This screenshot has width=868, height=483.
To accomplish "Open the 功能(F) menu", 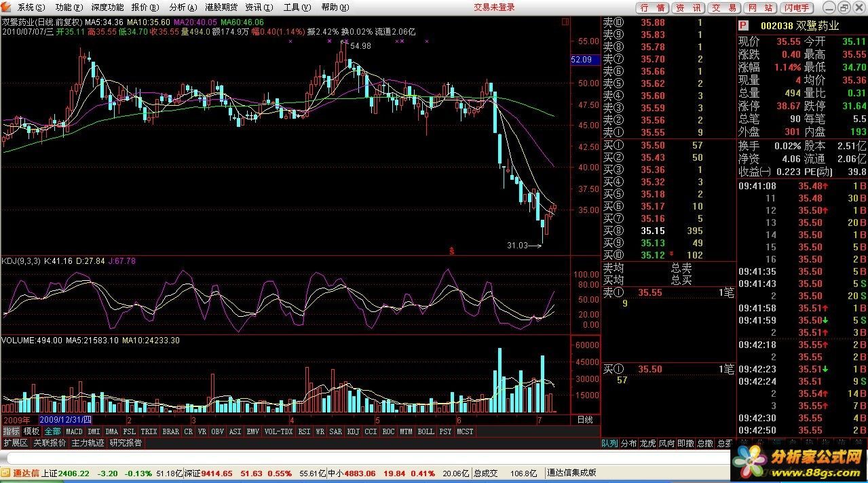I will (69, 7).
